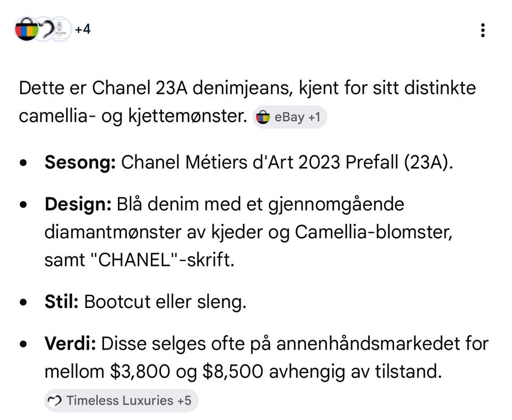Open the eBay shopping bag source icon at top
The width and height of the screenshot is (512, 420).
(27, 29)
